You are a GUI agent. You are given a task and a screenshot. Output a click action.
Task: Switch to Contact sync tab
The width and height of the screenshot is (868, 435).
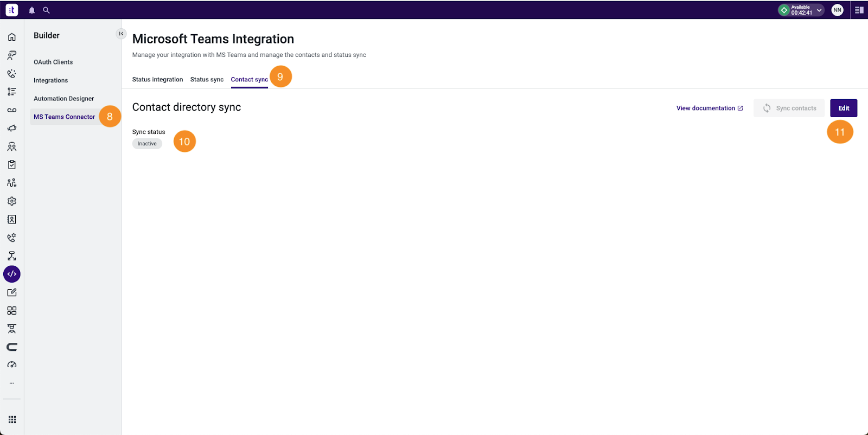[x=250, y=79]
